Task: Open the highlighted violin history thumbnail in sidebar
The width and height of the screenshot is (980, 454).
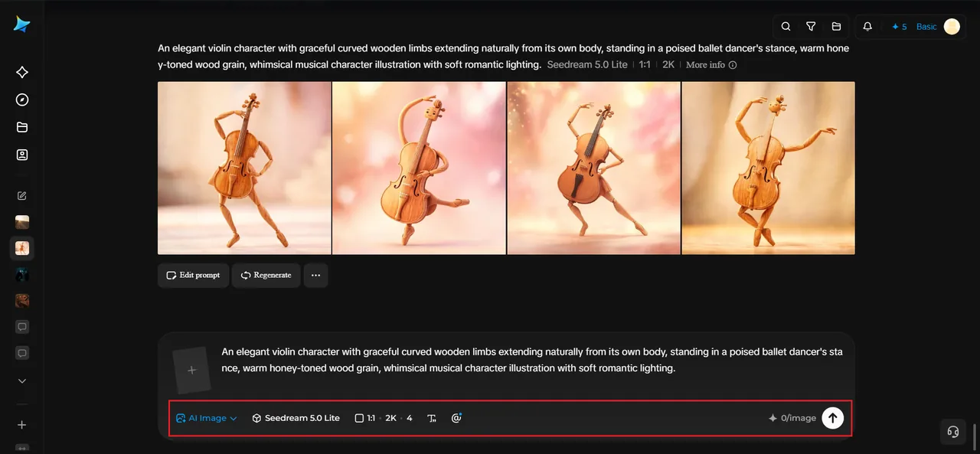Action: (x=22, y=248)
